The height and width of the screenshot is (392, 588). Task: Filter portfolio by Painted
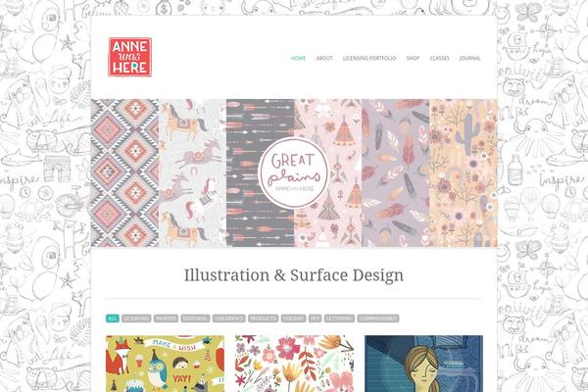(x=167, y=318)
